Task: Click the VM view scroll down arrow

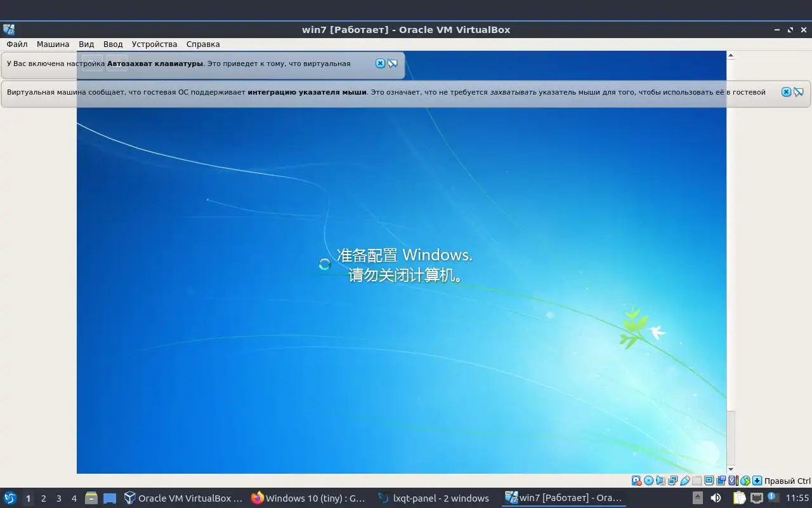Action: tap(730, 469)
